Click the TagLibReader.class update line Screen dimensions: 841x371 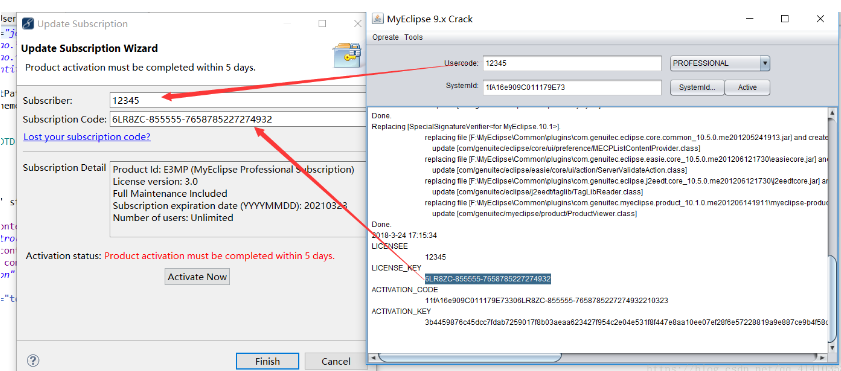537,191
